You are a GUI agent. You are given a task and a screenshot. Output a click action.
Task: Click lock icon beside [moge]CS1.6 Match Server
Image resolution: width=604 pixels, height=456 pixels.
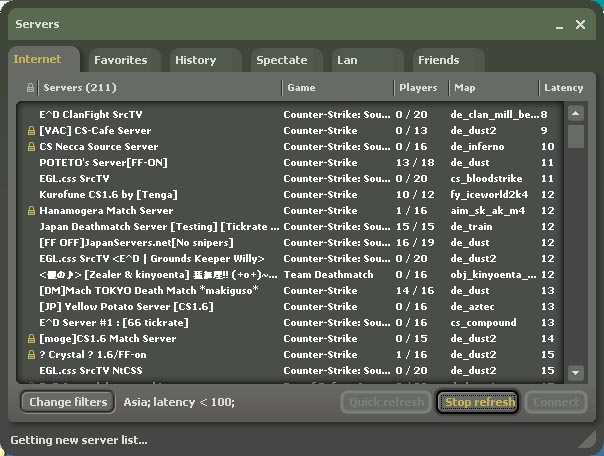point(31,339)
